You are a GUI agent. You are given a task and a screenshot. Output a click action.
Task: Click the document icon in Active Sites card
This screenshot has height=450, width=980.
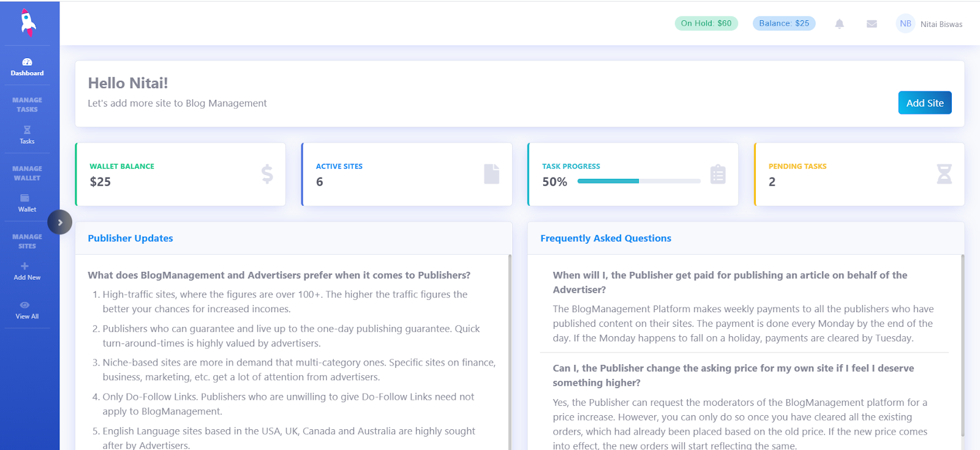(492, 174)
